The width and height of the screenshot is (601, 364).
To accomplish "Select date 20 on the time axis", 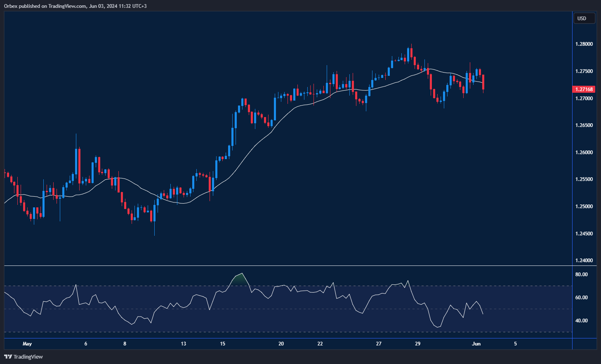I will tap(281, 344).
